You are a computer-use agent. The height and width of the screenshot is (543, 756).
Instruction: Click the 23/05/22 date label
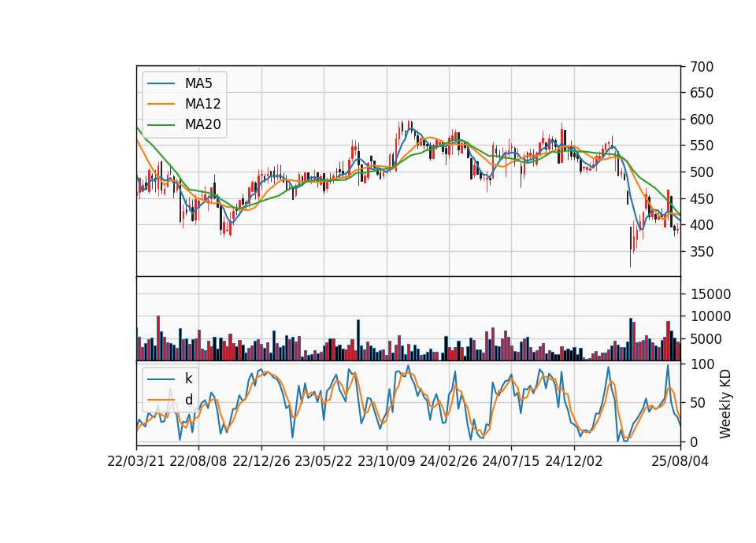click(x=324, y=461)
